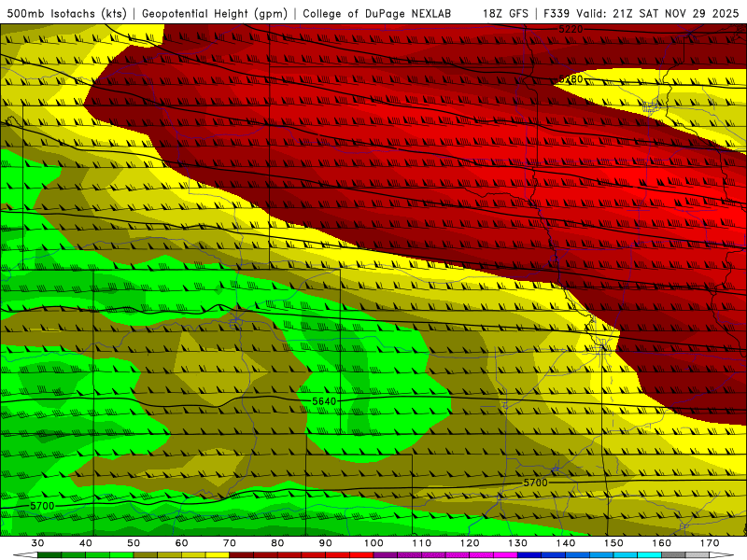Select the bright red 95–100 kt swatch
The height and width of the screenshot is (560, 747).
pyautogui.click(x=362, y=555)
